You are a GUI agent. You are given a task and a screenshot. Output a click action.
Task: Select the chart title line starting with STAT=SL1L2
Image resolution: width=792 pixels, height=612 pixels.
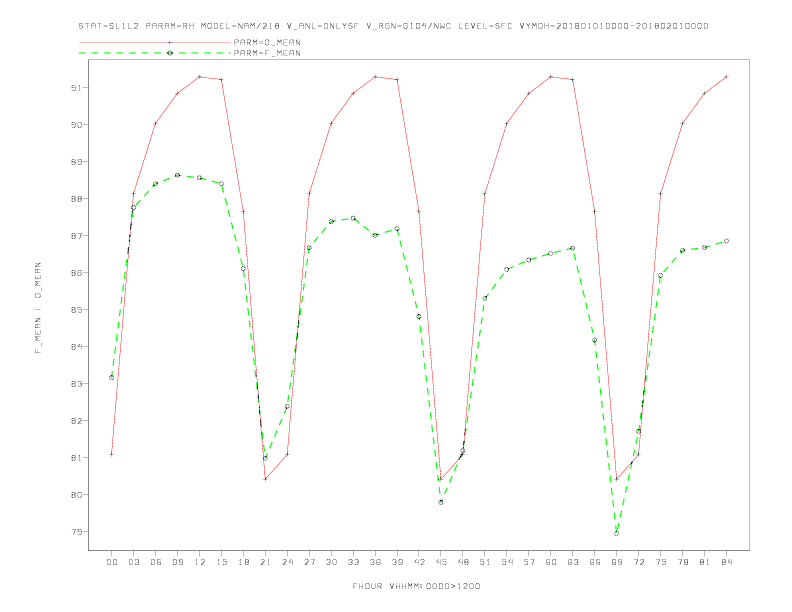393,26
